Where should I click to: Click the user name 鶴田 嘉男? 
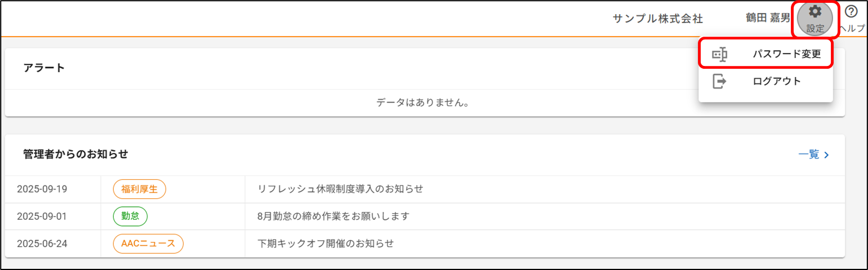point(768,19)
